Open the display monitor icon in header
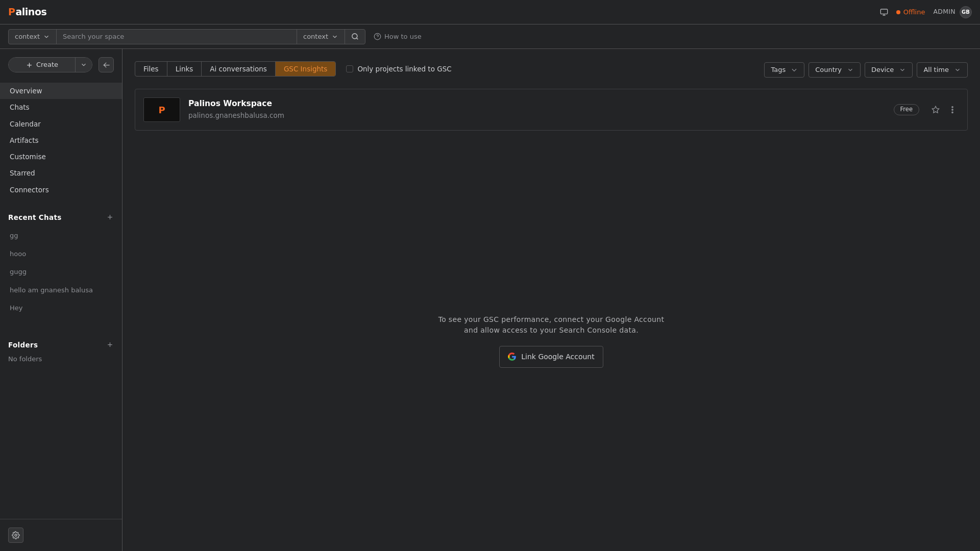This screenshot has height=551, width=980. tap(884, 12)
